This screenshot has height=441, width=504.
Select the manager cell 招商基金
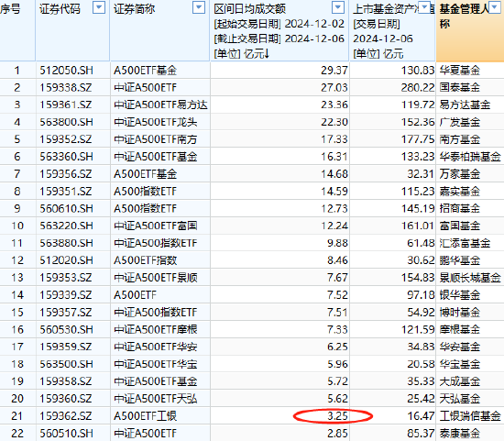click(460, 208)
